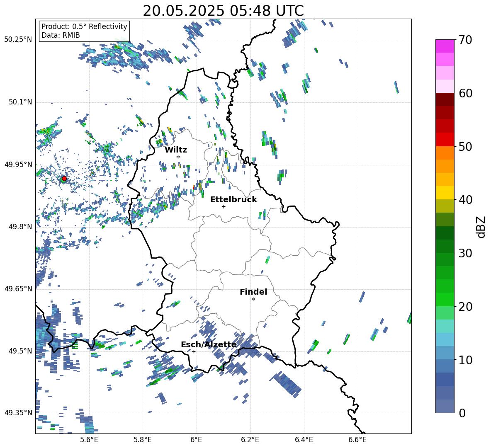The height and width of the screenshot is (448, 491).
Task: Click the 6.2°E longitude label
Action: click(x=250, y=440)
